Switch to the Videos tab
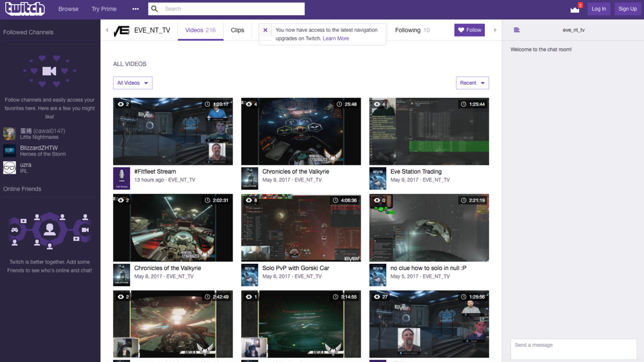 click(x=200, y=30)
